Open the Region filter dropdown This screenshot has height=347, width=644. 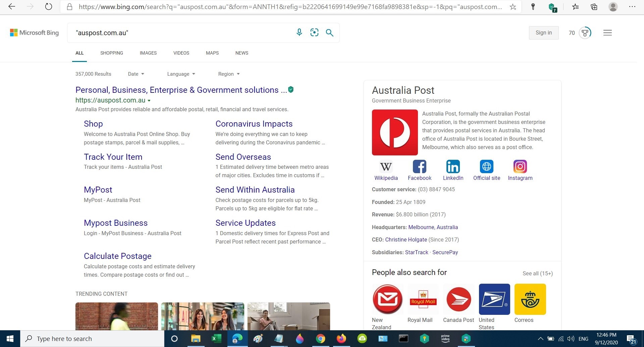pos(229,74)
